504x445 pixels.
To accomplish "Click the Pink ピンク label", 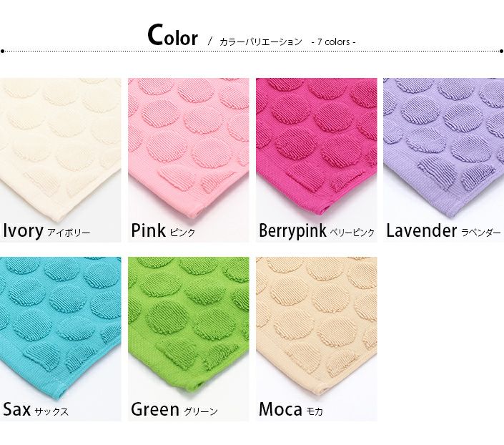I will coord(163,231).
